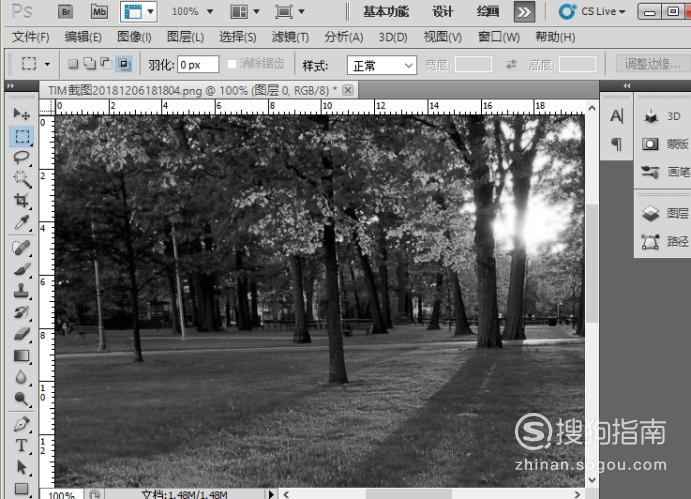Open the 文件(F) menu
Screen dimensions: 691x499
click(30, 37)
